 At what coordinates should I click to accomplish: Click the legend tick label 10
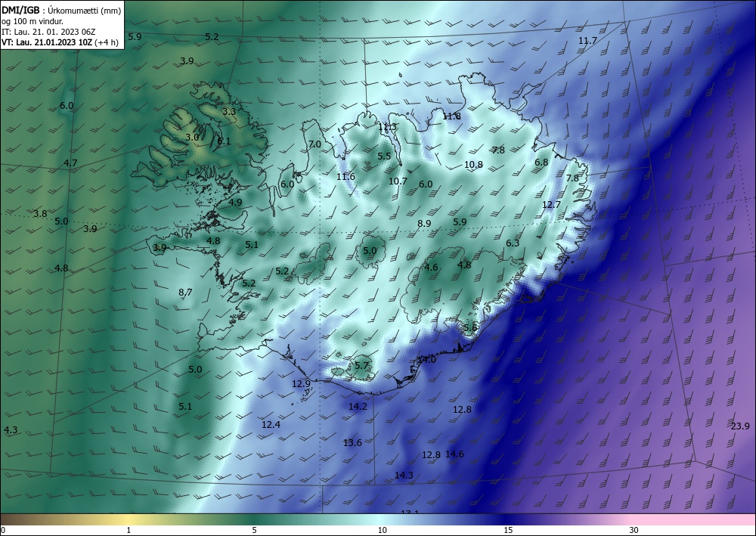382,531
